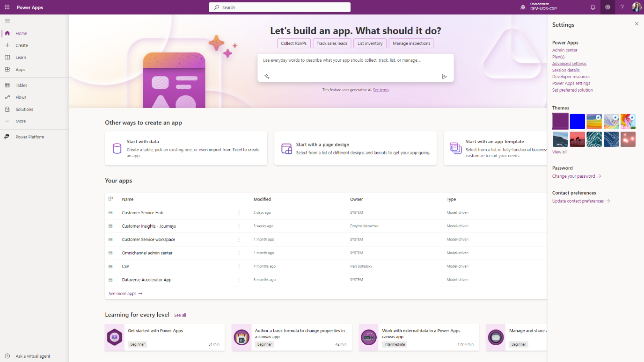Open more options for Customer Insights - Journeys
Screen dimensions: 644x362
pyautogui.click(x=239, y=226)
